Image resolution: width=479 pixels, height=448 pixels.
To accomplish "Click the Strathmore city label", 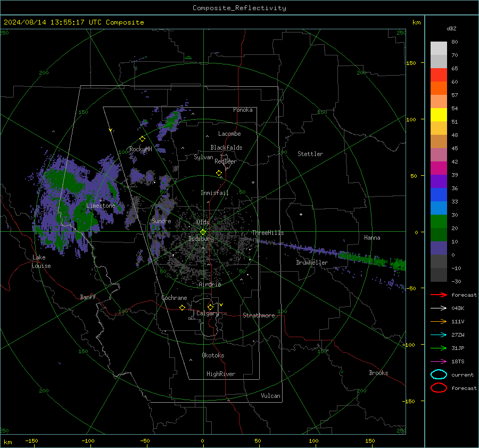I will [x=259, y=315].
